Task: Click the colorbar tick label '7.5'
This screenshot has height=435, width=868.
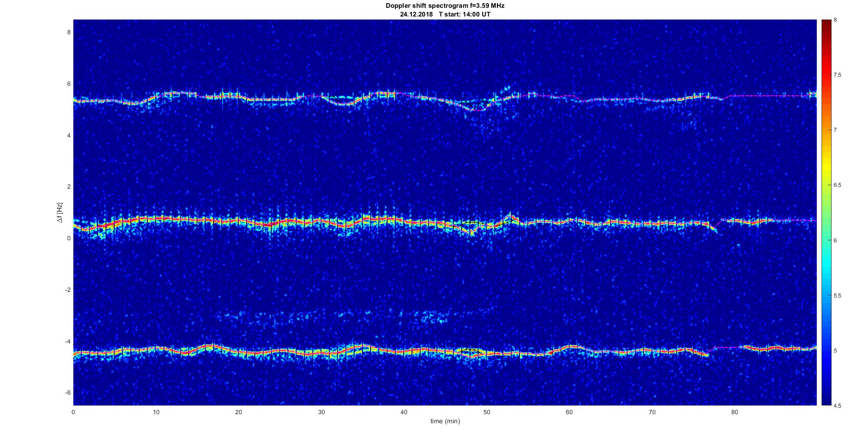Action: 838,75
